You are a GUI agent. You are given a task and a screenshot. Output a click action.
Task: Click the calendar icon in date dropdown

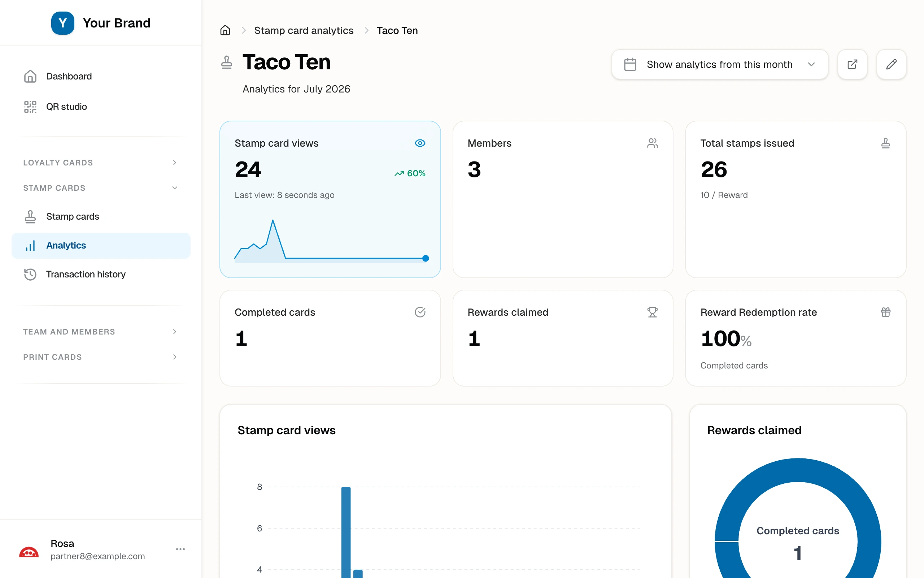630,64
